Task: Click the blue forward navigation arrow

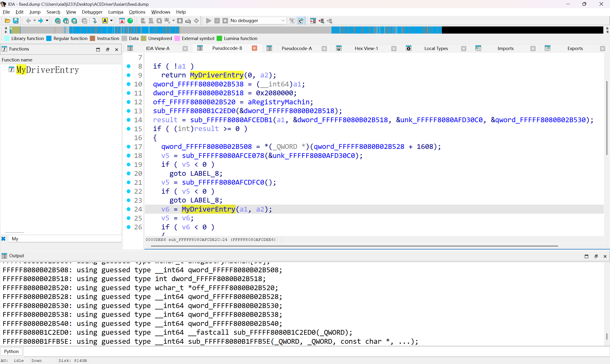Action: (x=41, y=21)
